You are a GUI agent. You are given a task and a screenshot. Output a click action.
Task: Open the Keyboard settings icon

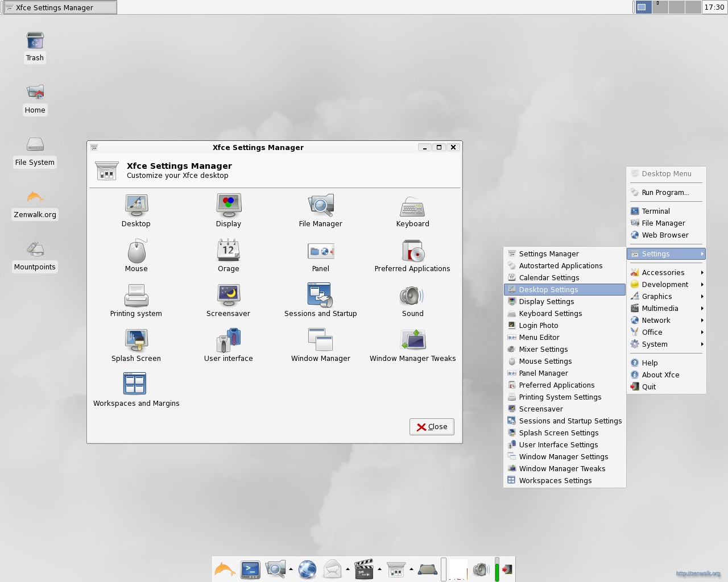[x=413, y=211]
